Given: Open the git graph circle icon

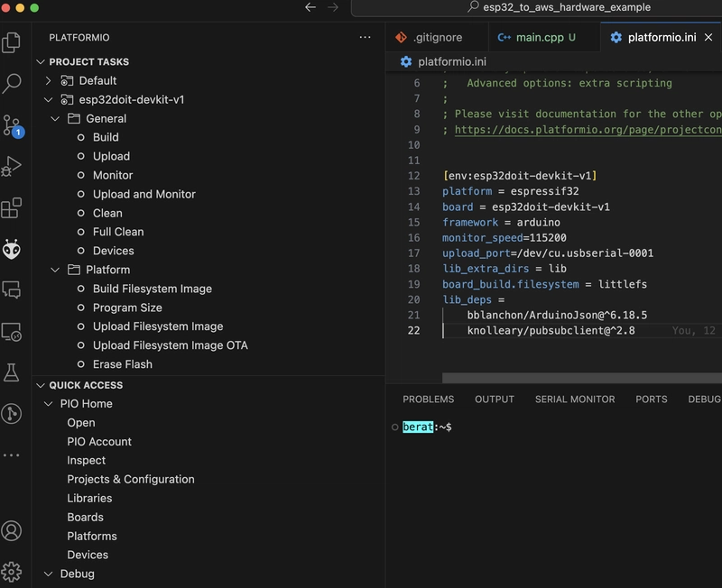Looking at the screenshot, I should (12, 414).
